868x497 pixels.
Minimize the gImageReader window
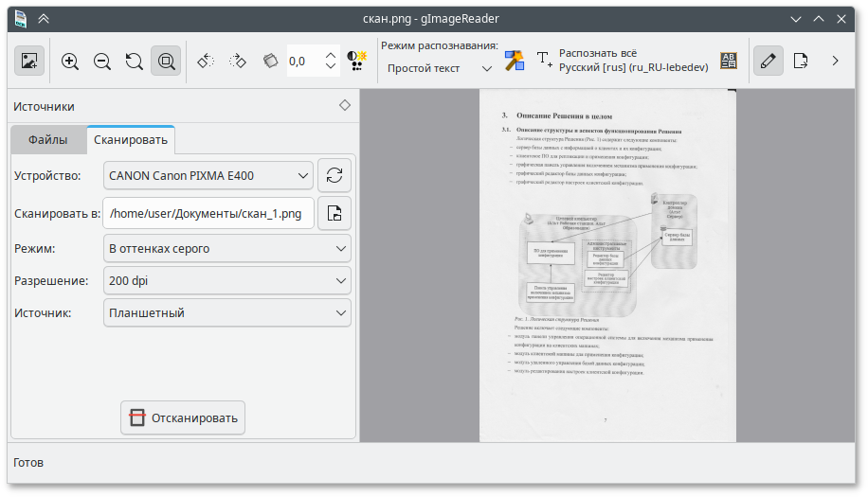(x=795, y=19)
